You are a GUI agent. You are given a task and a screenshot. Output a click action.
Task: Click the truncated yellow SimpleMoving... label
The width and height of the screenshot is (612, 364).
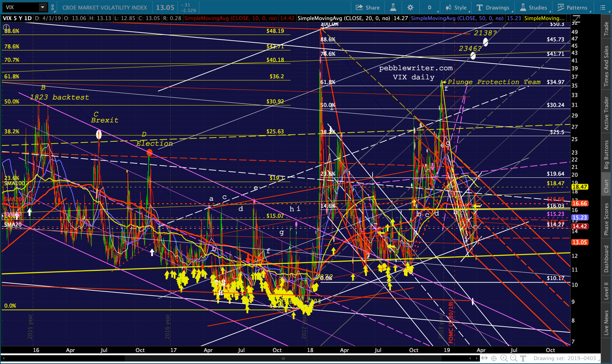coord(544,18)
